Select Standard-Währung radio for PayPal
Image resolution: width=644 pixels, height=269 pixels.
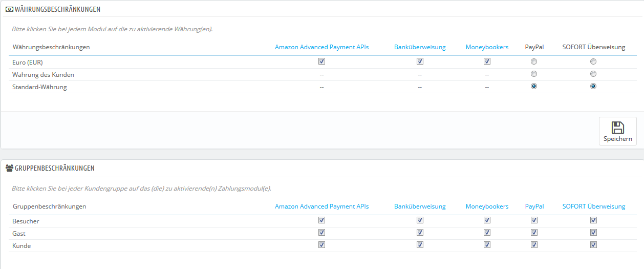(534, 87)
